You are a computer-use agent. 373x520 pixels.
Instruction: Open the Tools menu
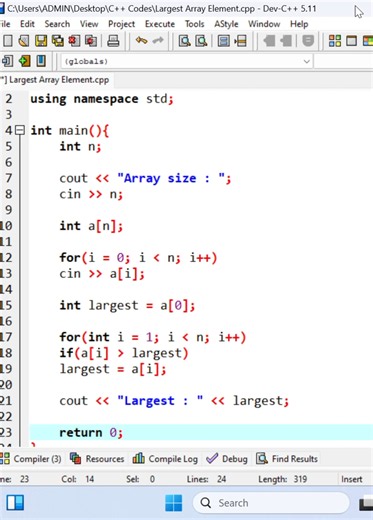[194, 24]
